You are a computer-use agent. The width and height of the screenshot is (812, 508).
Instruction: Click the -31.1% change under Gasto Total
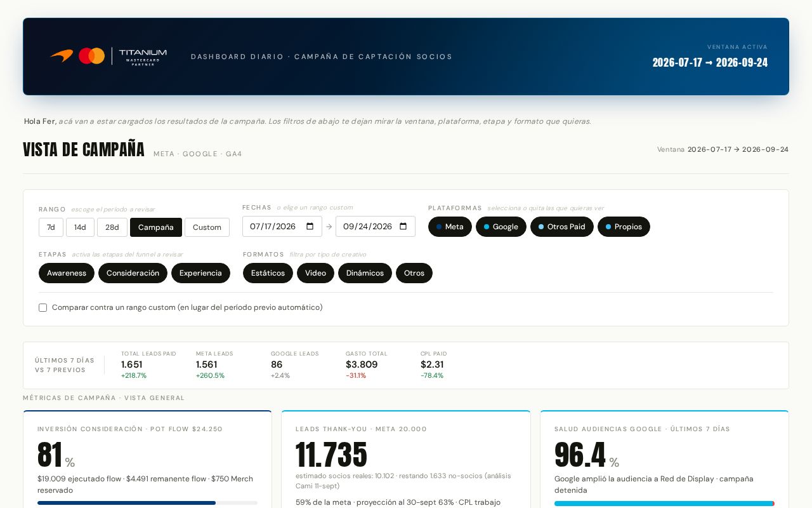[x=356, y=376]
